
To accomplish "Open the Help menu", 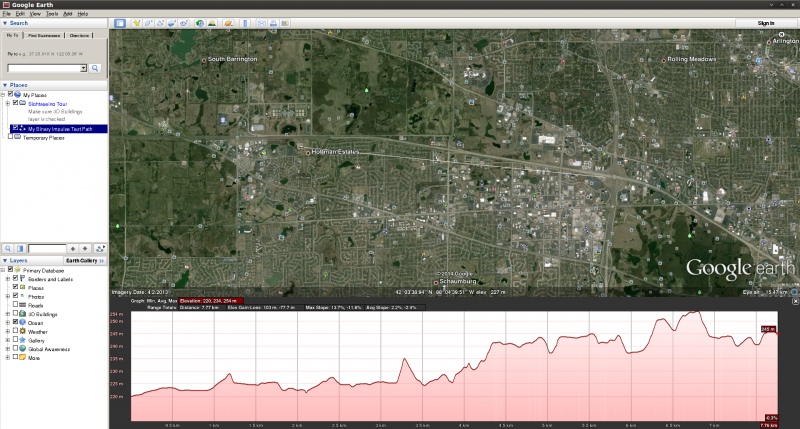I will [83, 14].
